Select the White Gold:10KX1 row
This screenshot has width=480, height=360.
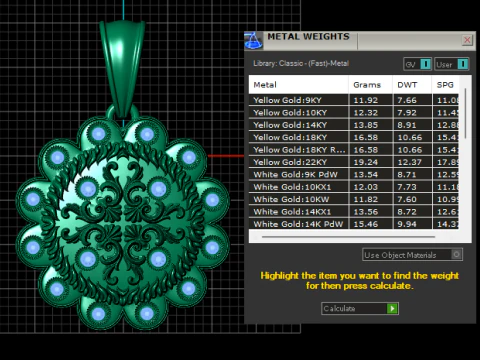(354, 187)
